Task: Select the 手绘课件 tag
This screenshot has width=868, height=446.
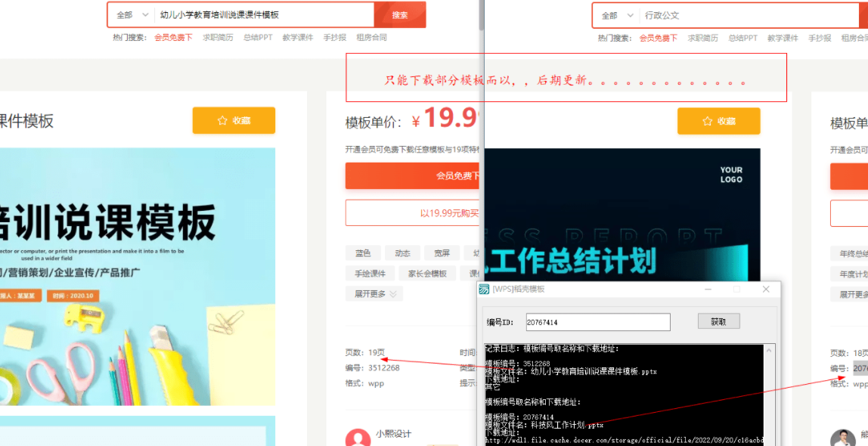Action: [x=370, y=274]
